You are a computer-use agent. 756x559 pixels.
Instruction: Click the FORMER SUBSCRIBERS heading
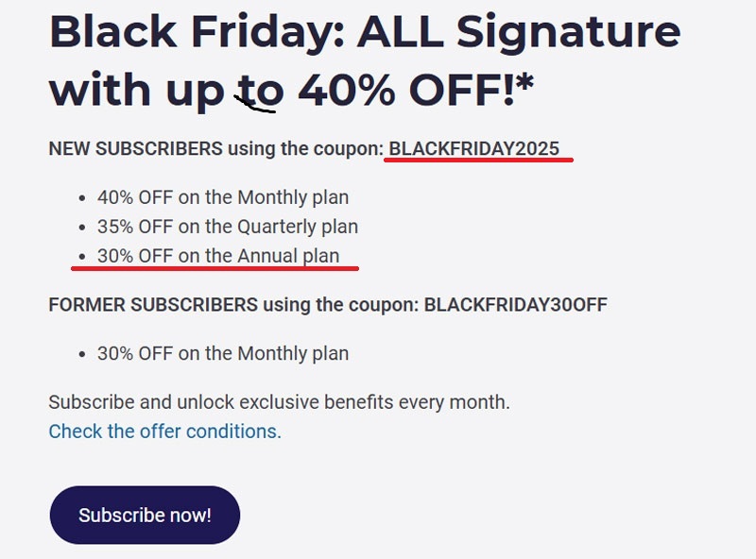[x=156, y=305]
